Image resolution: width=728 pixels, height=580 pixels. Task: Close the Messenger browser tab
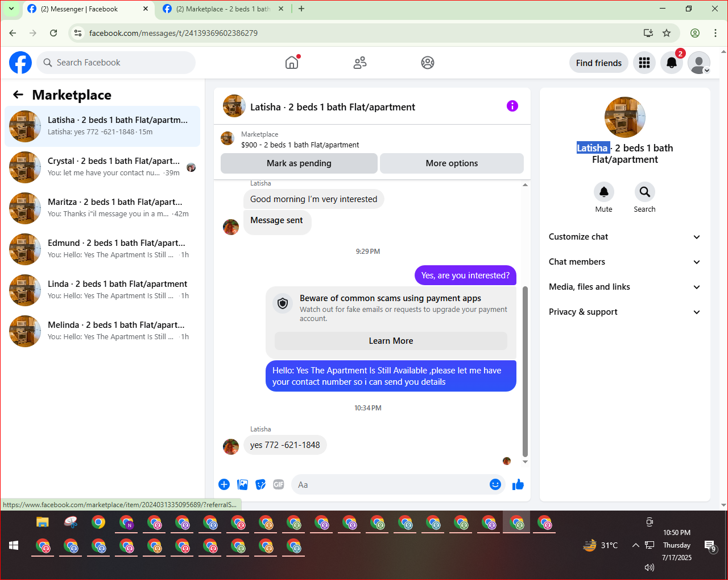[146, 9]
